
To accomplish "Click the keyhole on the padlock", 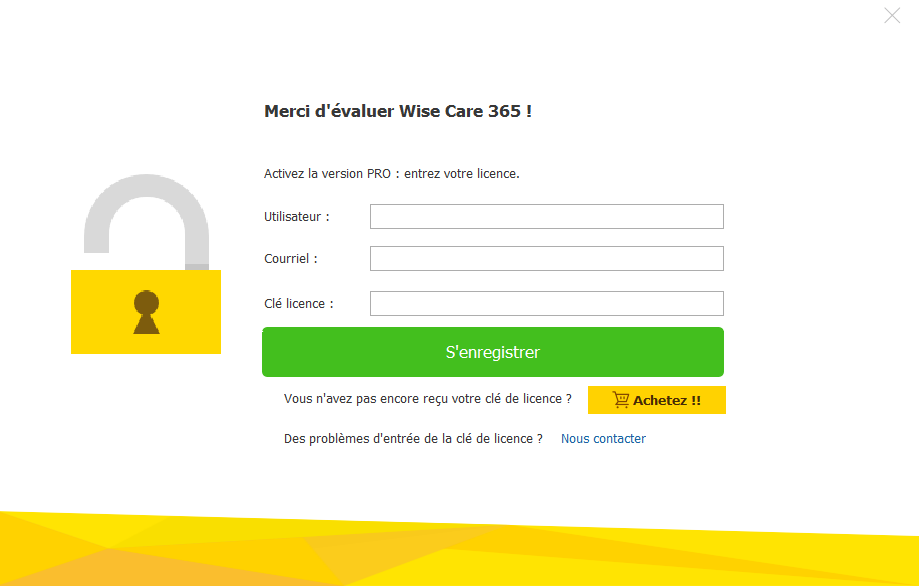I will click(147, 312).
